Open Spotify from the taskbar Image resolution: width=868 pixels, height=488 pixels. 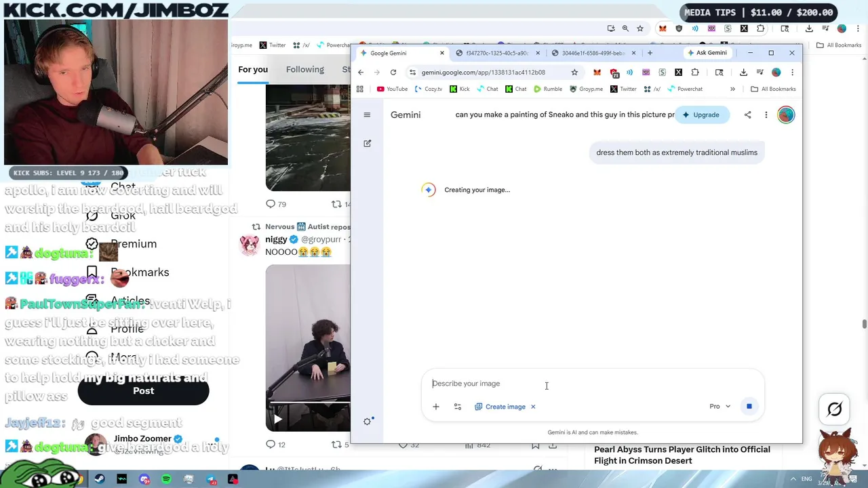pyautogui.click(x=167, y=479)
